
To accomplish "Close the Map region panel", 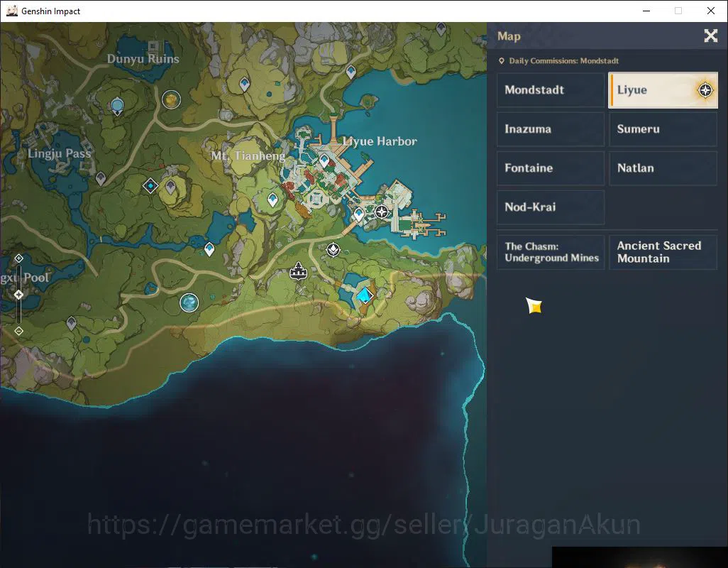I will 710,35.
